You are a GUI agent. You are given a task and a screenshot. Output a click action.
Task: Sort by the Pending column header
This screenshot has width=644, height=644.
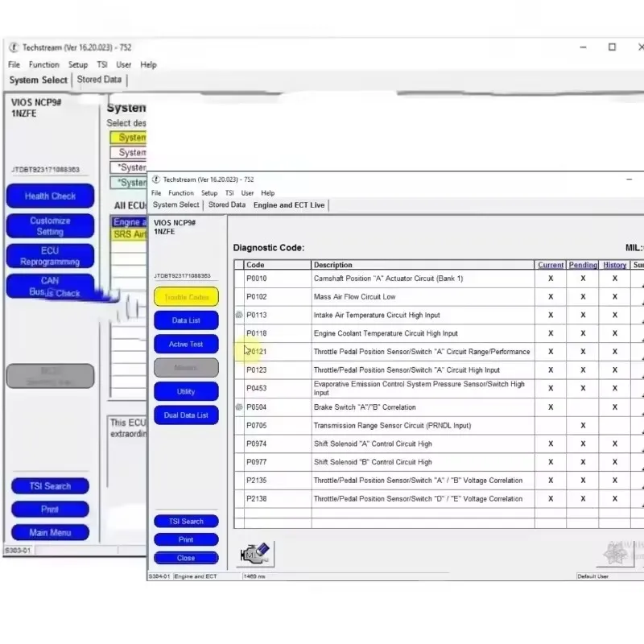582,265
